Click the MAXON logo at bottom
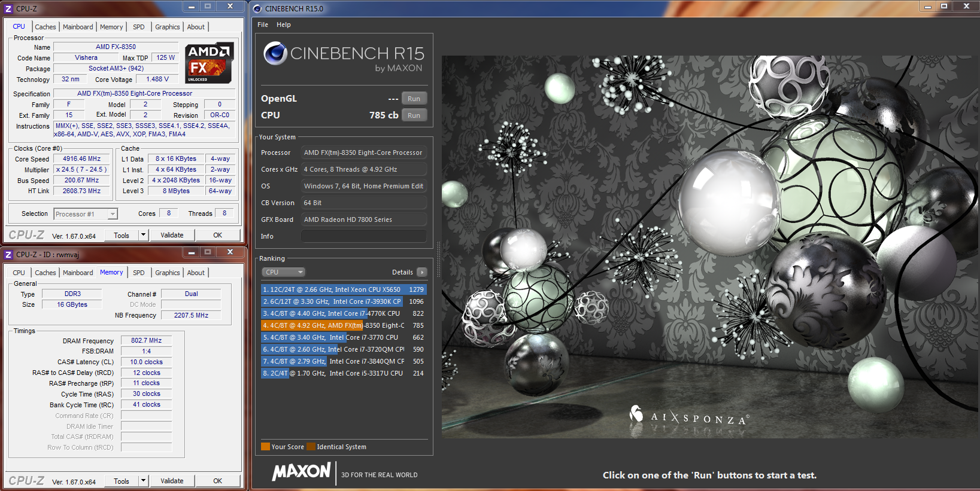Viewport: 980px width, 491px height. 301,472
